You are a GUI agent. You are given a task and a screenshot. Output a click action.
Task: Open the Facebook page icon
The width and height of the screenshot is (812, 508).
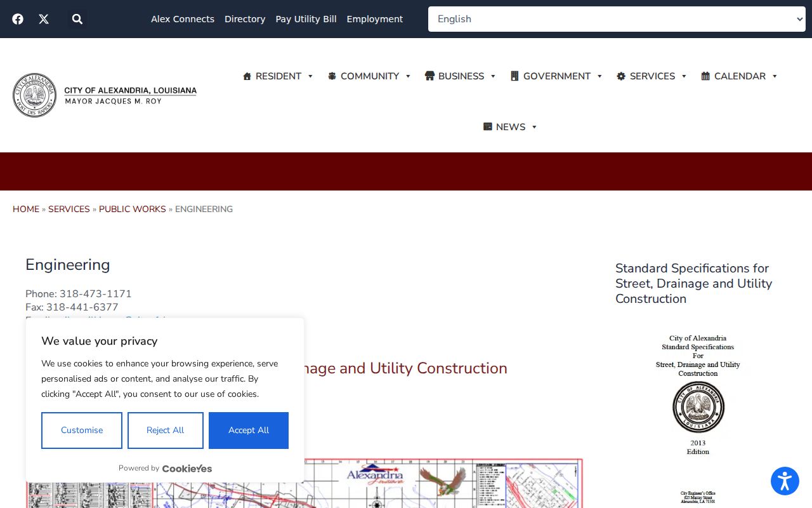[x=18, y=19]
